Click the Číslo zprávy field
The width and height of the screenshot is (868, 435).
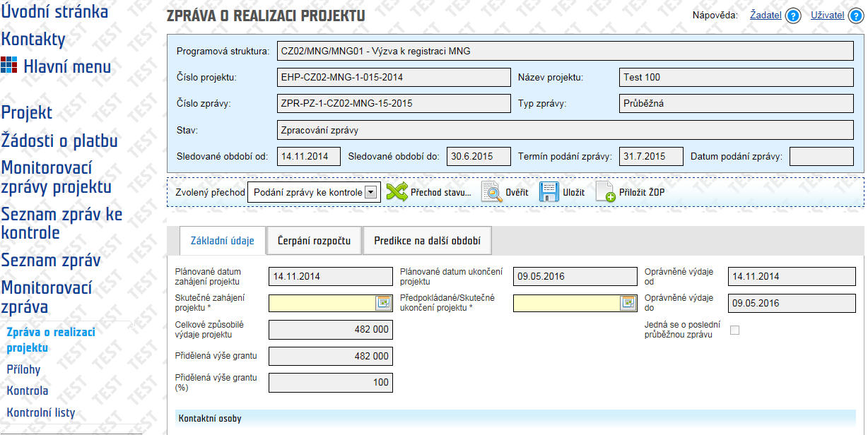click(x=394, y=104)
